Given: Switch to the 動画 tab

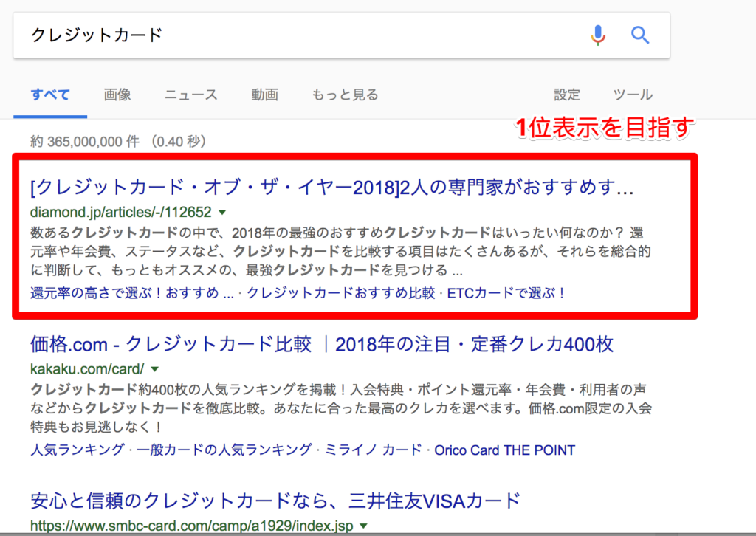Looking at the screenshot, I should pos(265,95).
